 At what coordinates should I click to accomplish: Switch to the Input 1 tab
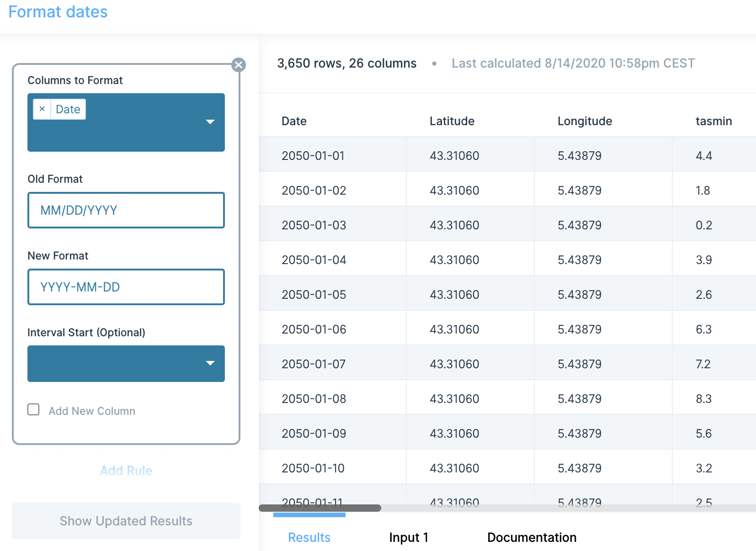(409, 537)
